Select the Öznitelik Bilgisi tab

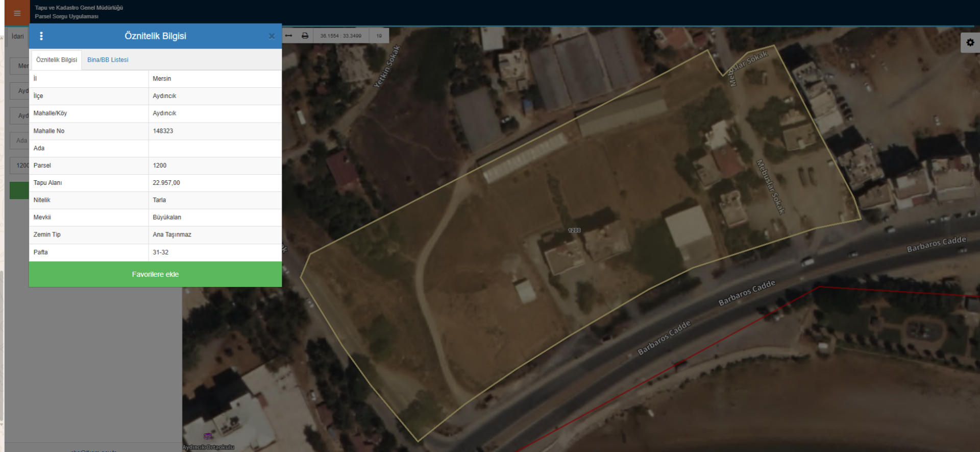[57, 60]
